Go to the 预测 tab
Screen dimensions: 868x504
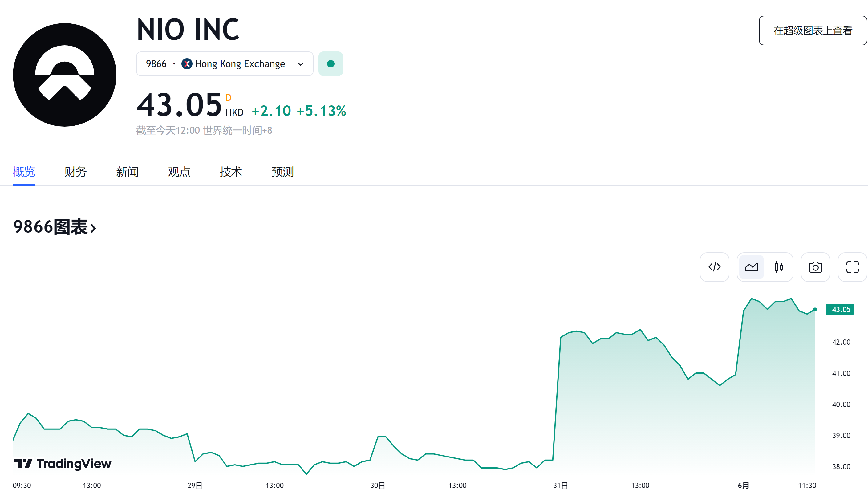(x=282, y=172)
